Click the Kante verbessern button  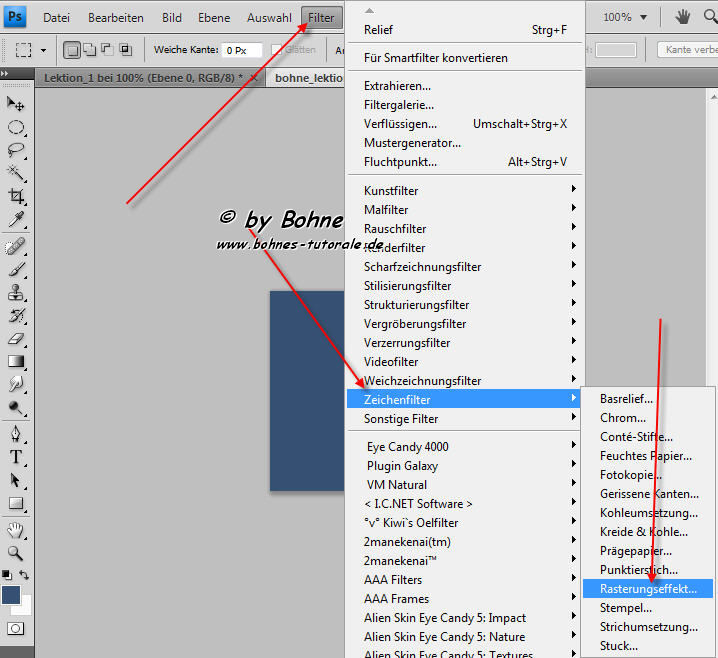(688, 49)
